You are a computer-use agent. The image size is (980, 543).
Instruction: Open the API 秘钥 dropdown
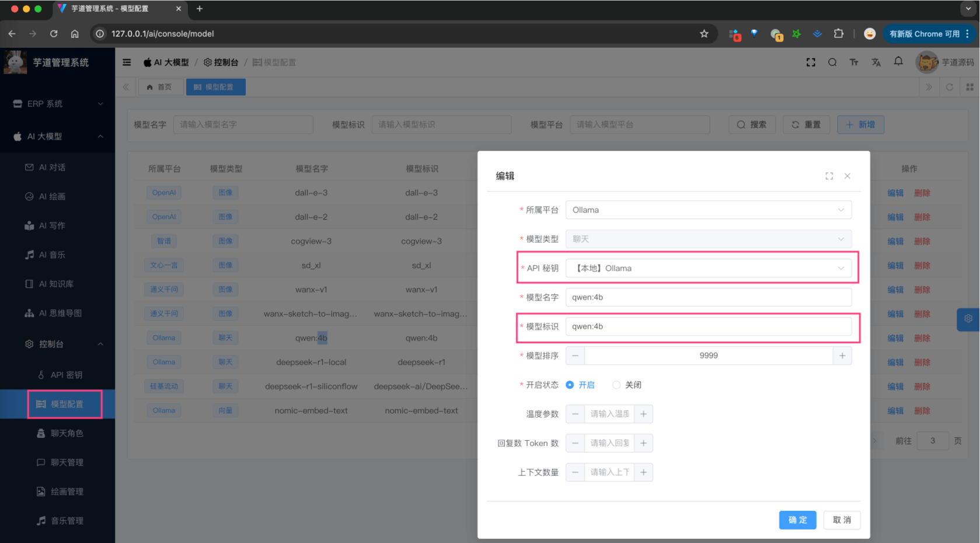point(708,269)
